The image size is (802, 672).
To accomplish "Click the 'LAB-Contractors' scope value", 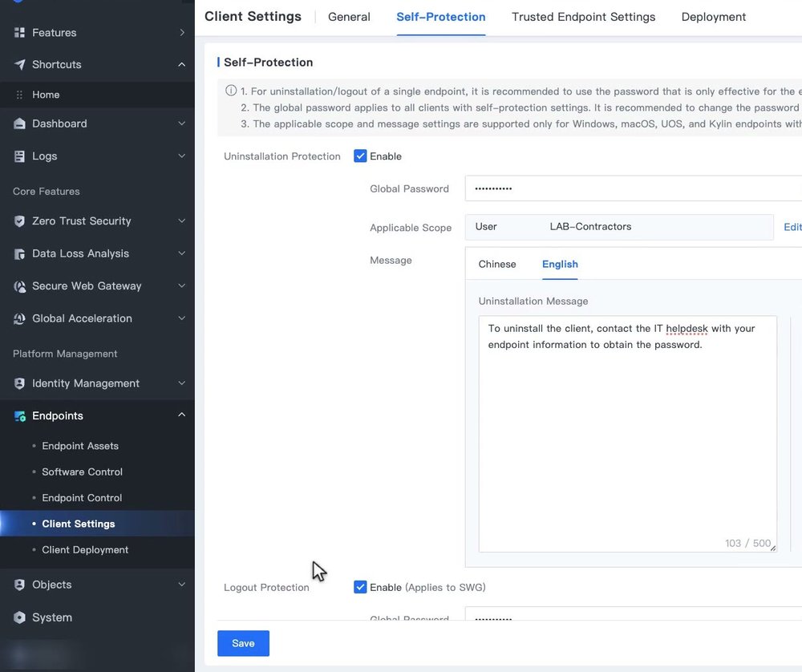I will tap(590, 227).
